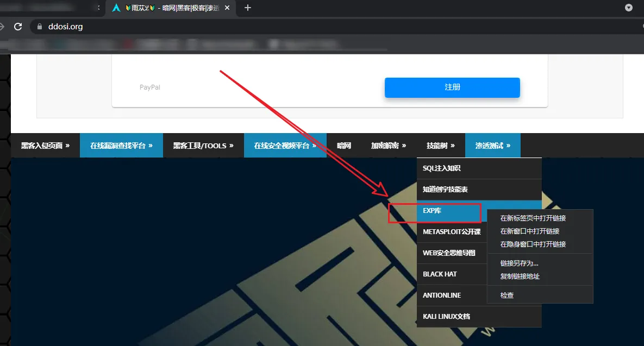The width and height of the screenshot is (644, 346).
Task: Choose 链接另存为... in context menu
Action: click(540, 263)
